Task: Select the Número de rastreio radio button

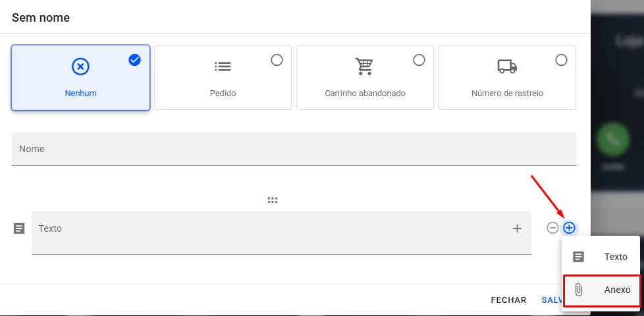Action: pyautogui.click(x=561, y=60)
